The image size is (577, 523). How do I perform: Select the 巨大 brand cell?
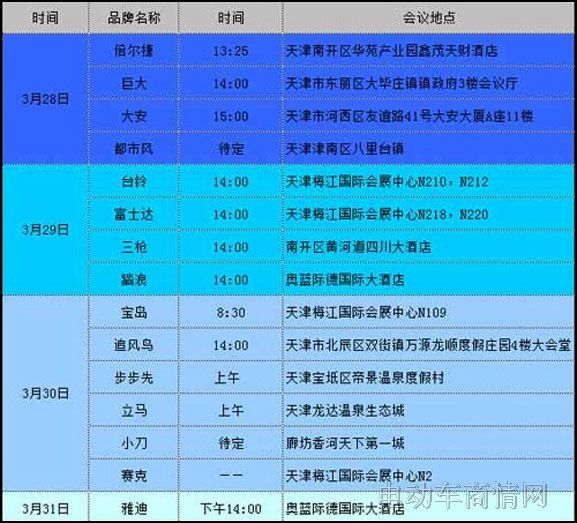click(134, 84)
